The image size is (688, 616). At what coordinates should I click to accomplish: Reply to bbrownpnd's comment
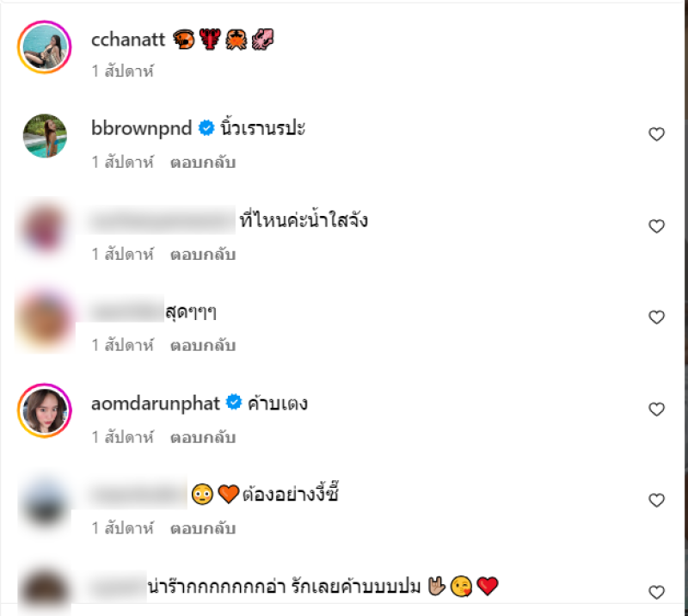(x=202, y=162)
